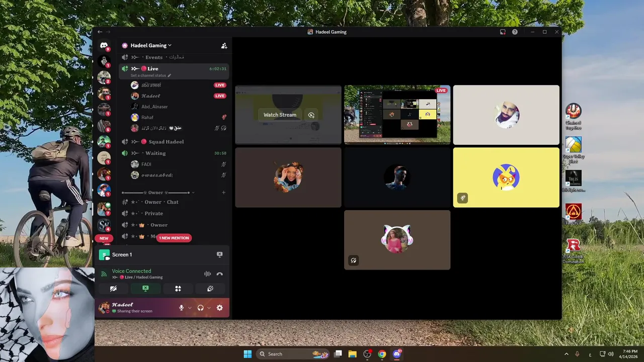Click the Watch Stream button
The height and width of the screenshot is (362, 644).
[280, 115]
